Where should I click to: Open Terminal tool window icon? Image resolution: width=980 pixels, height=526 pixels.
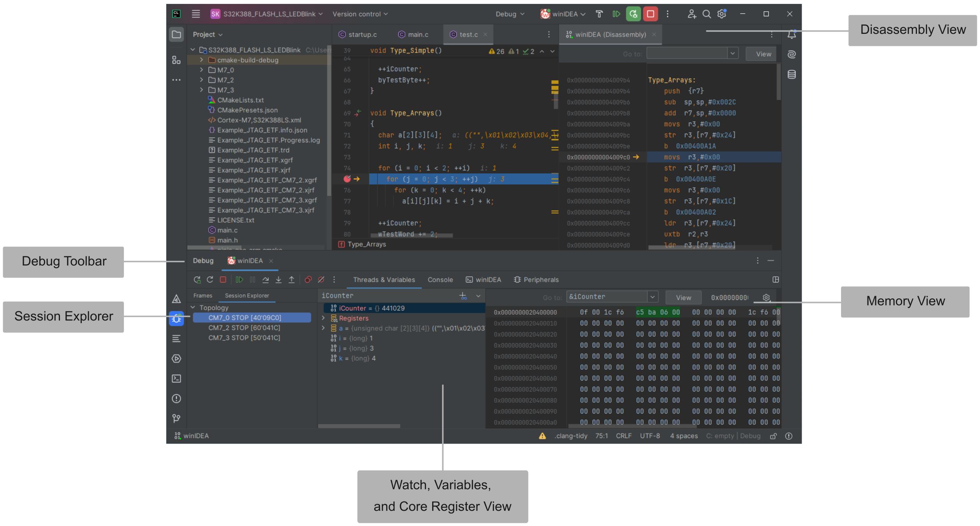pos(176,379)
